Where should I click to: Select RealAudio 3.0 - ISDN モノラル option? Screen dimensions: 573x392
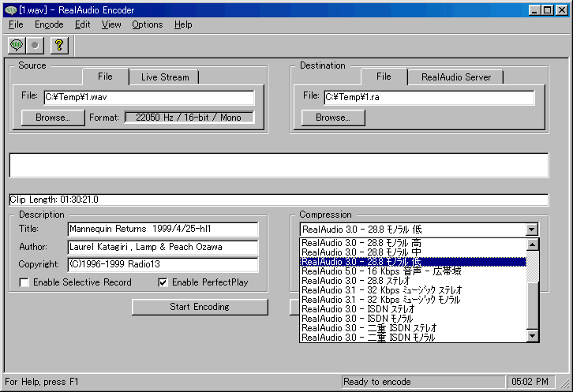coord(413,319)
